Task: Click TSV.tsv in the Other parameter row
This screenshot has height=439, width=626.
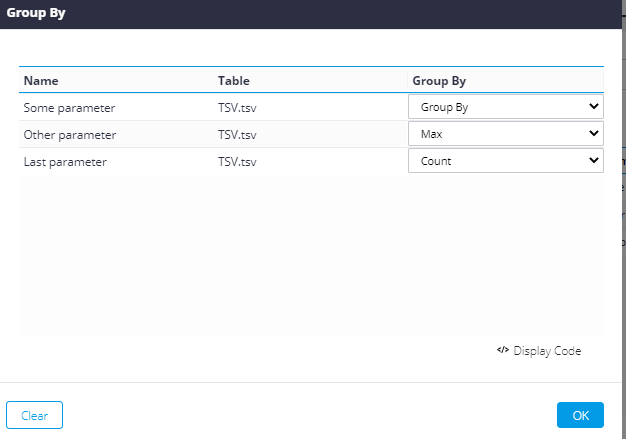Action: pos(237,135)
